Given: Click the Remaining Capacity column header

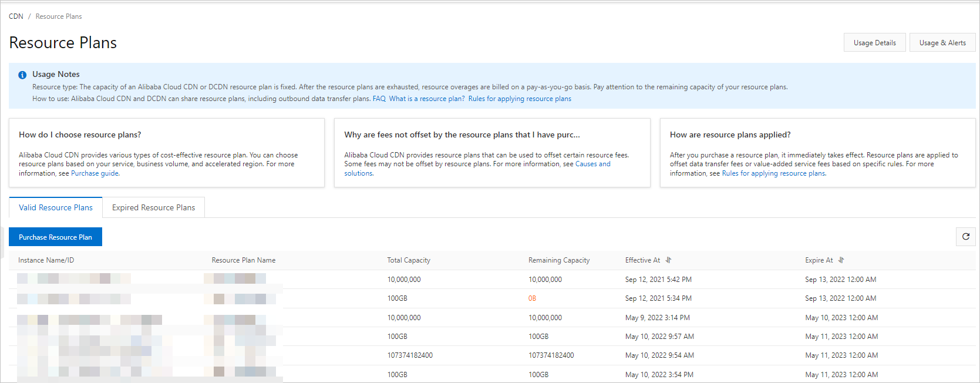Looking at the screenshot, I should (x=558, y=260).
